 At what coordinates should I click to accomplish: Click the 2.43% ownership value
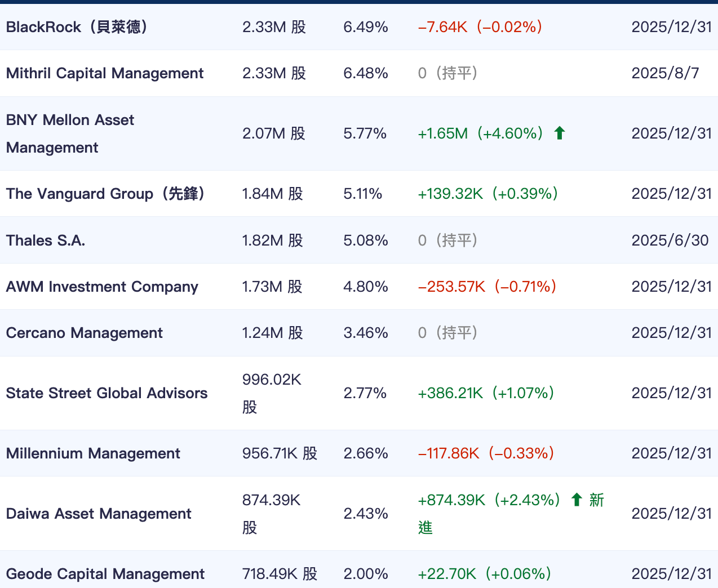[x=366, y=514]
